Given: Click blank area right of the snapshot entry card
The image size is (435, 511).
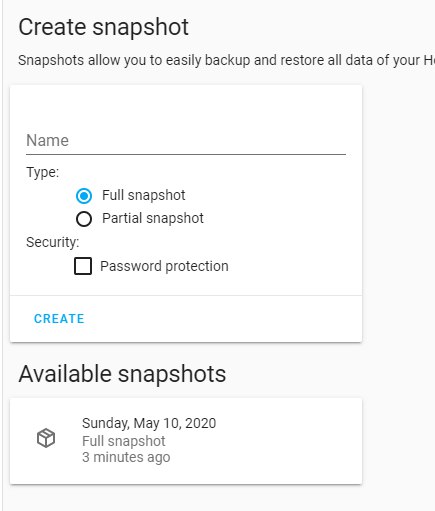Looking at the screenshot, I should click(398, 441).
